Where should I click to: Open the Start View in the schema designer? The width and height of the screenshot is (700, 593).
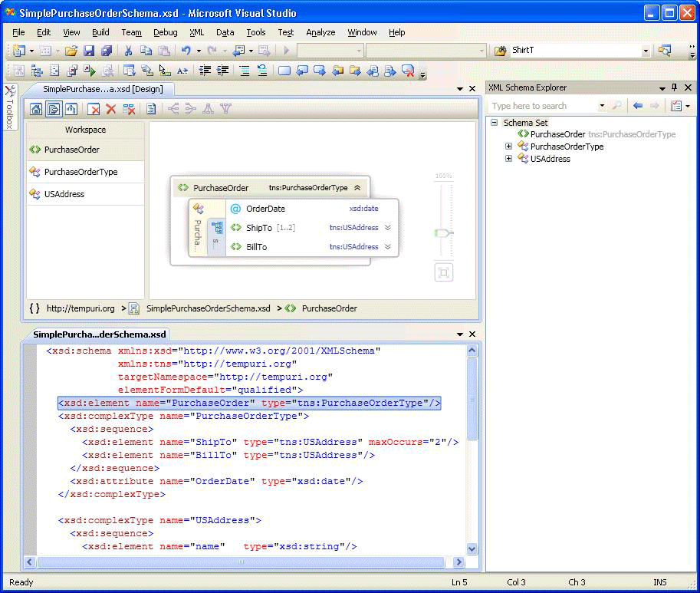(36, 109)
